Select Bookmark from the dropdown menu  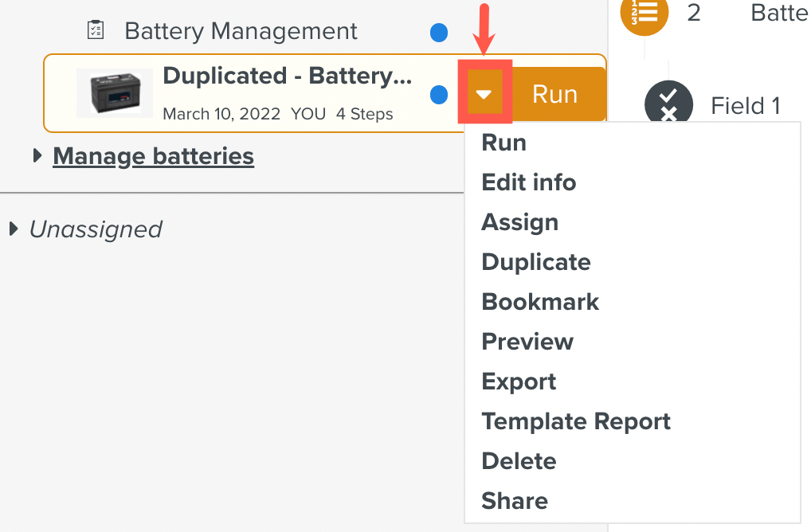click(540, 302)
